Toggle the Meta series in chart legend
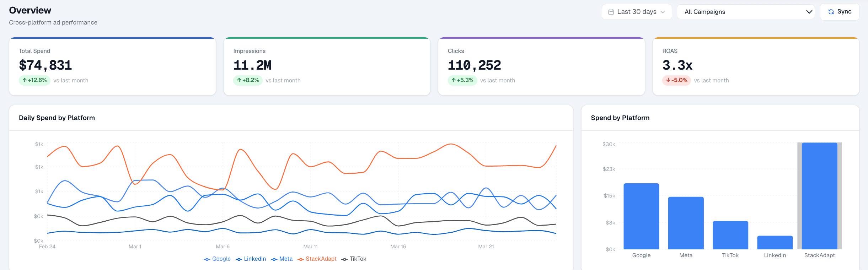 click(282, 259)
